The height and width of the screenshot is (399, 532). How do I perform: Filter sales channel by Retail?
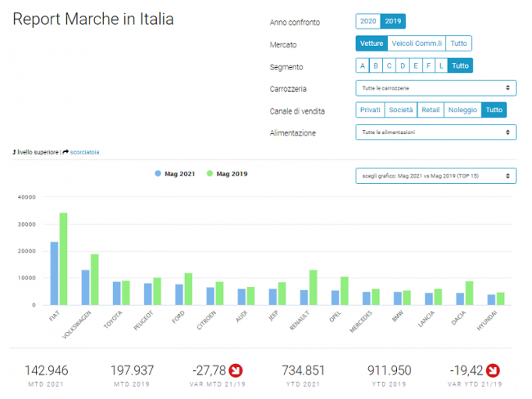click(x=431, y=110)
